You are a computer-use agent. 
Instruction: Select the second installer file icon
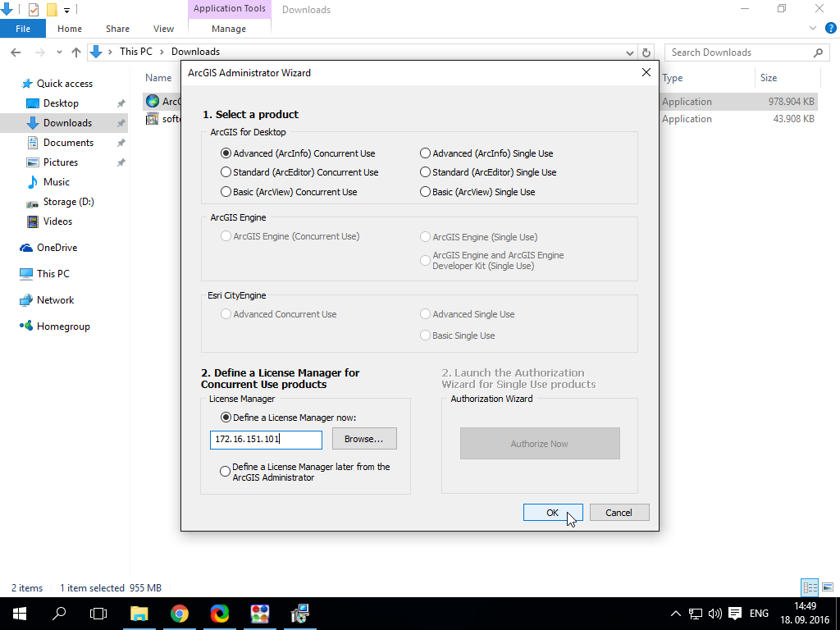(x=153, y=118)
